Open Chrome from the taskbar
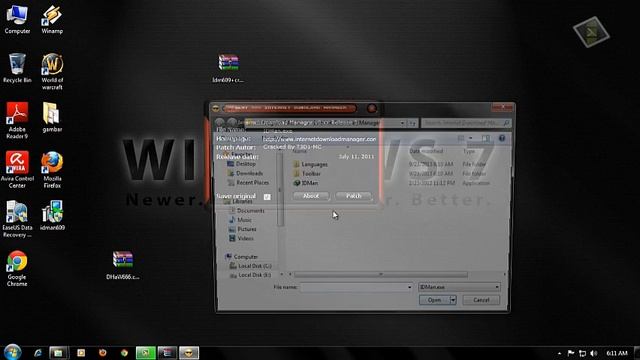640x360 pixels. [124, 353]
